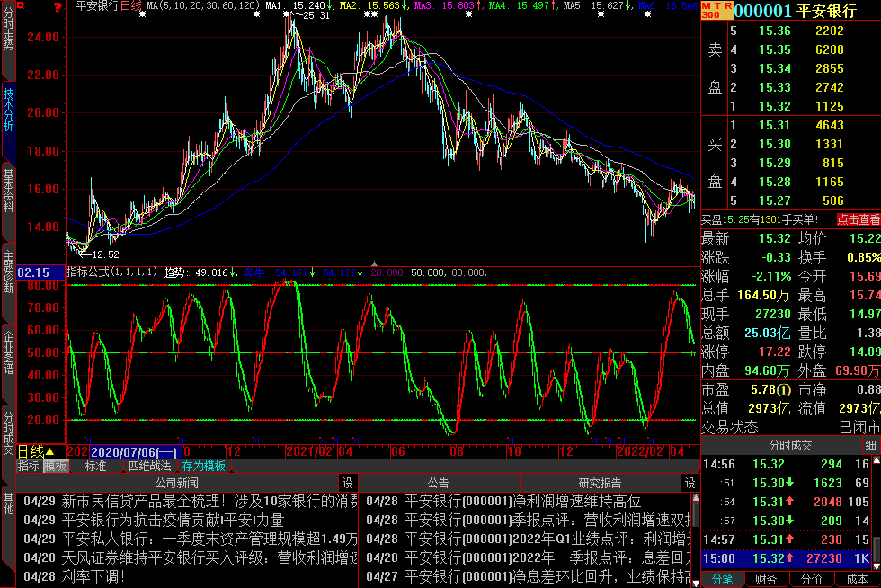881x588 pixels.
Task: Click the circled-1 icon beside 市盈 5.78
Action: [x=785, y=389]
